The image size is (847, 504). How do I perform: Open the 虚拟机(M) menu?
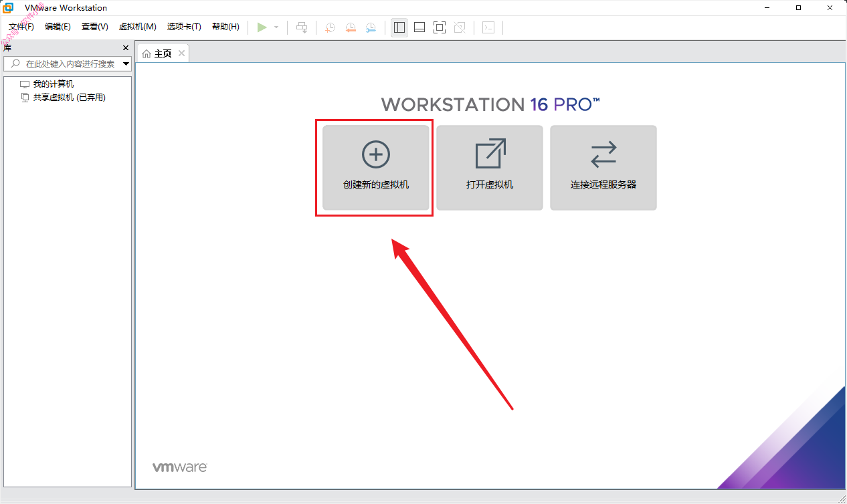(137, 27)
